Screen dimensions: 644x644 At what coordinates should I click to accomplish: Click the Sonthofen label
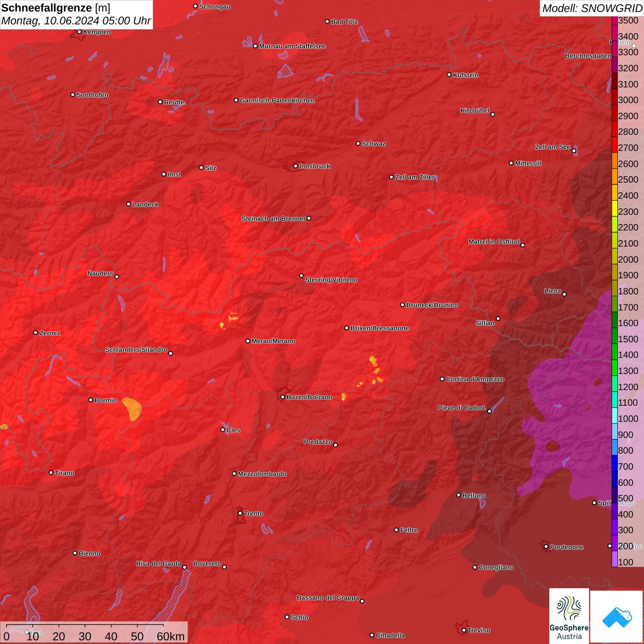[x=92, y=95]
